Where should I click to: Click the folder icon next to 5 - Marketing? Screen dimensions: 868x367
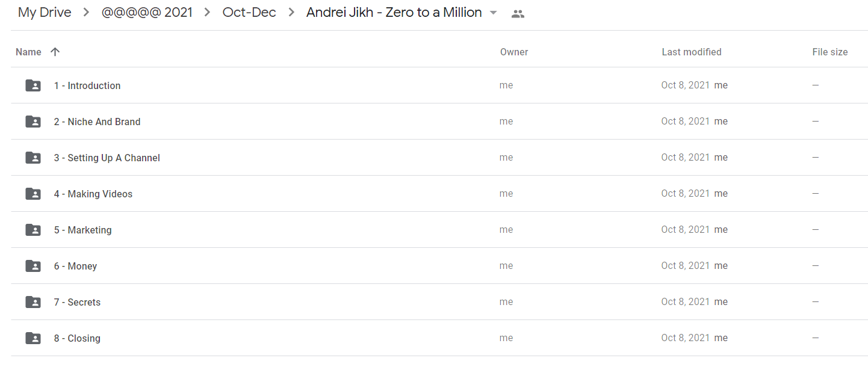coord(33,230)
